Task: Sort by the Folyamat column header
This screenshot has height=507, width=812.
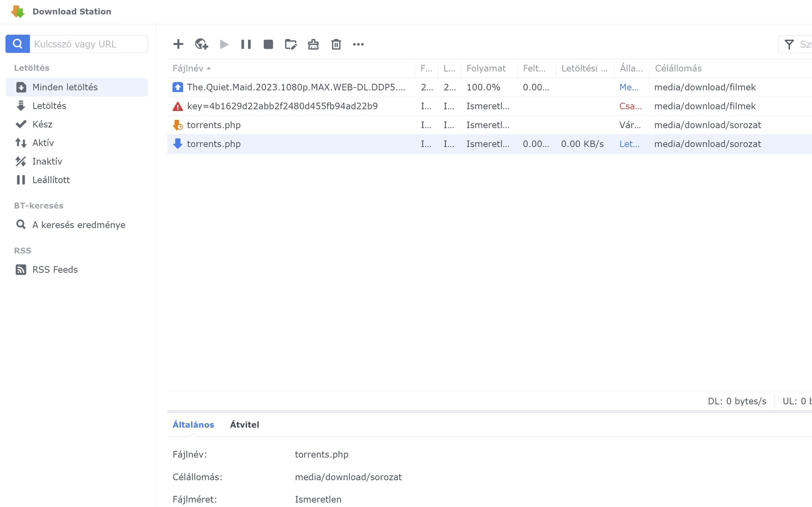Action: [x=489, y=68]
